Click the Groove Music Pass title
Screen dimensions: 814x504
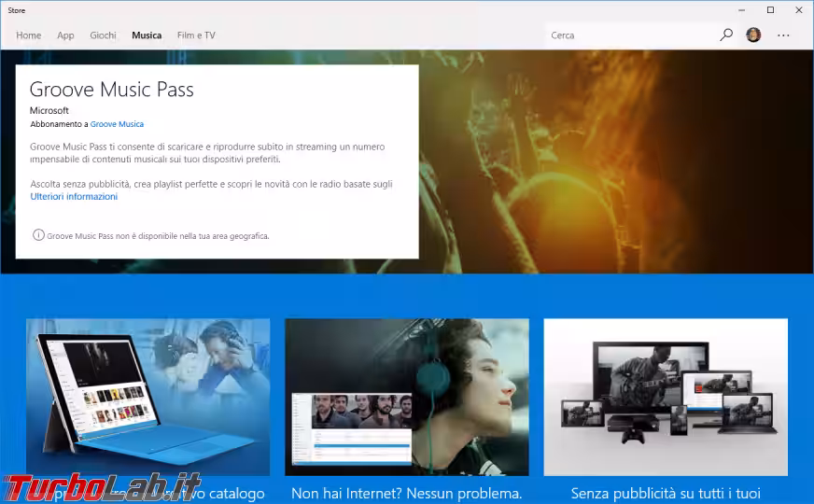[112, 90]
